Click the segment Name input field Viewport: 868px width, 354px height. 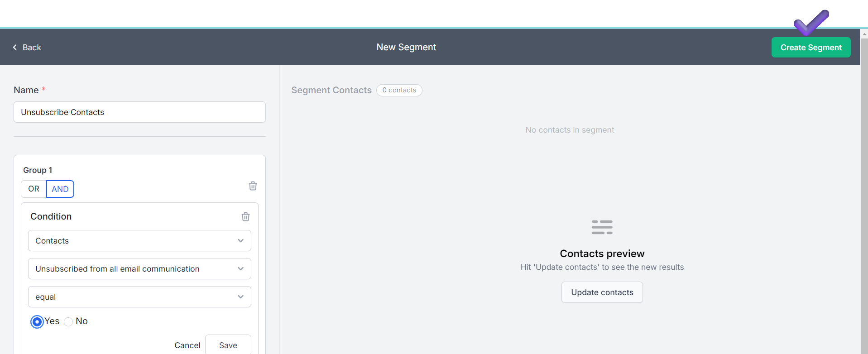pos(139,112)
